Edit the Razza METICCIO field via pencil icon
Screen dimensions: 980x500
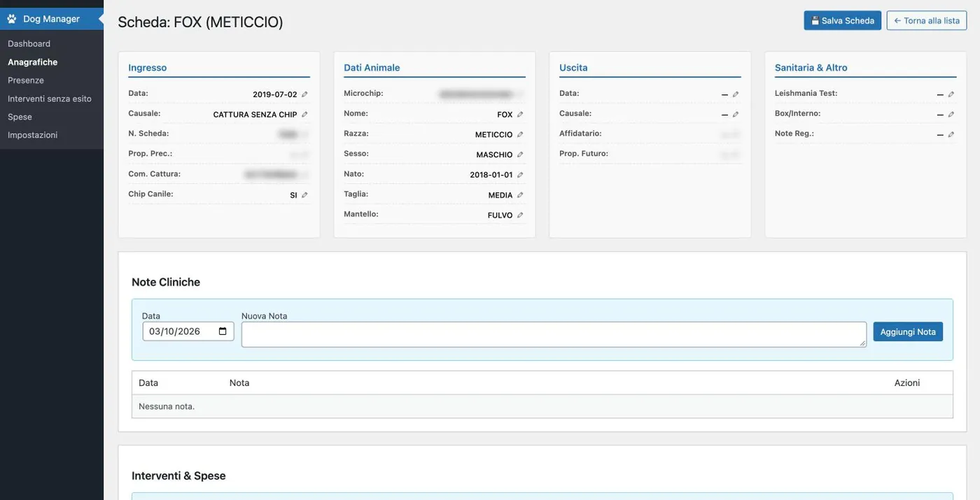(520, 135)
